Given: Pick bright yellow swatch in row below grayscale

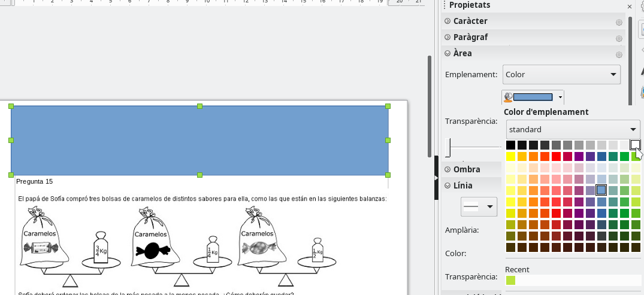Looking at the screenshot, I should click(510, 156).
